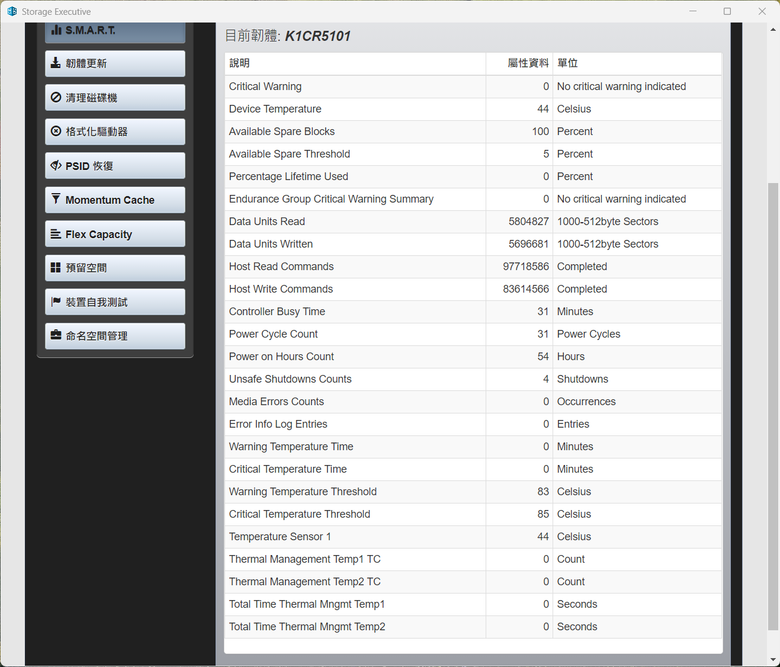Open the S.M.A.R.T. sidebar section

point(115,31)
